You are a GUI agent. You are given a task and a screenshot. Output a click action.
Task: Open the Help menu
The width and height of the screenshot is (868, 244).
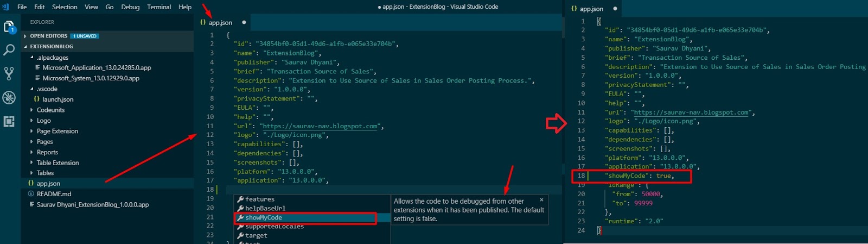(x=185, y=7)
